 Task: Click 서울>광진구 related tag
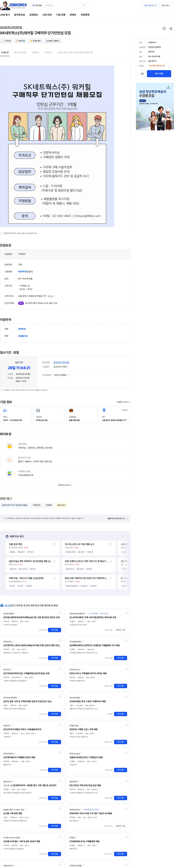[x=61, y=505]
